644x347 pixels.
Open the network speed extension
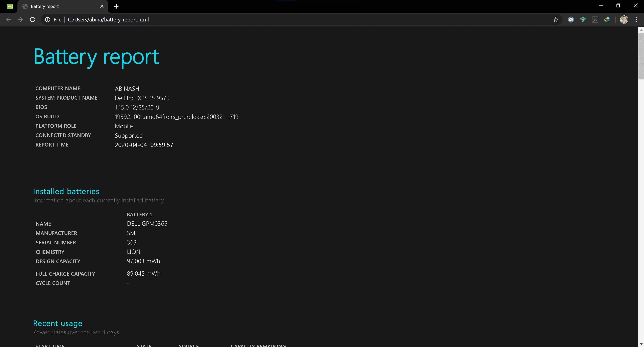[x=583, y=19]
